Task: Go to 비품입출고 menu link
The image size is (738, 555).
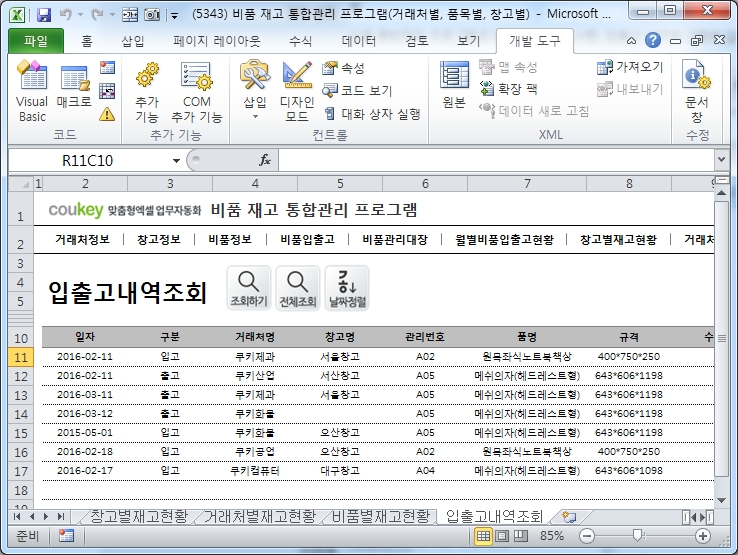Action: (x=307, y=240)
